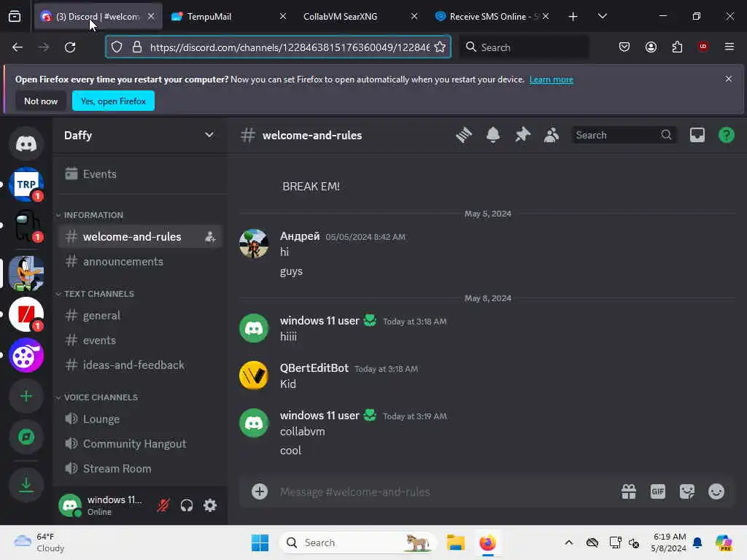
Task: Open Explore Discoverable Servers compass icon
Action: click(26, 437)
